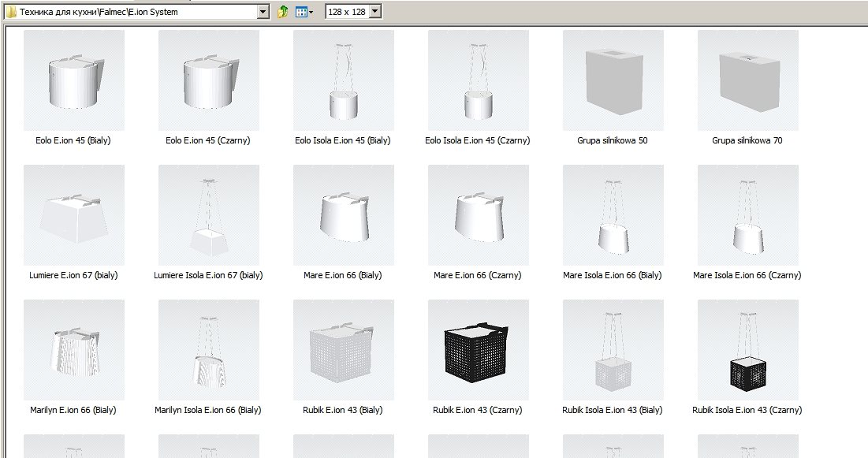Click the label text 'Mare E.ion 66 (Bialy)'
The height and width of the screenshot is (458, 868).
[343, 275]
